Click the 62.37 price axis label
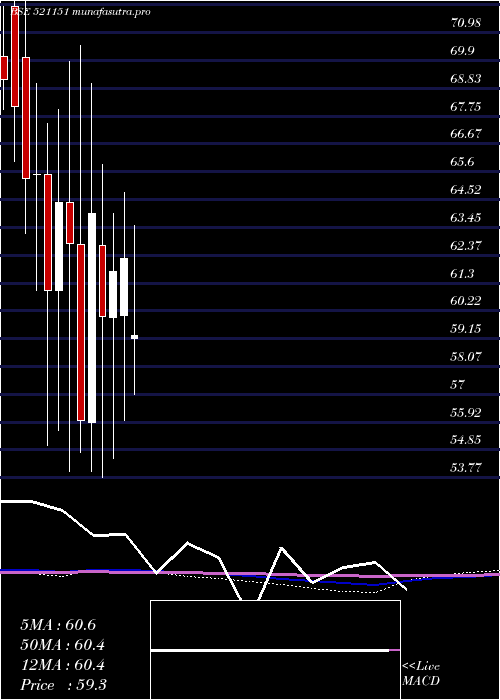Image resolution: width=500 pixels, height=700 pixels. [466, 245]
